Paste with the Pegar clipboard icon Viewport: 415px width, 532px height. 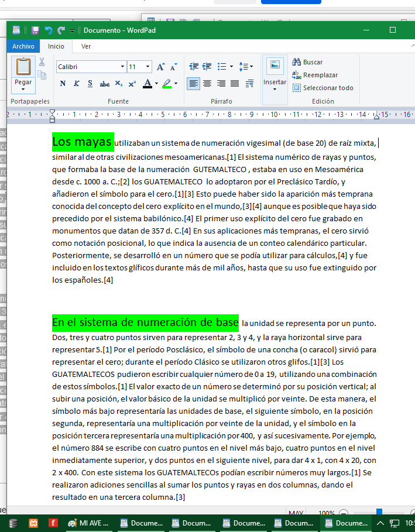[23, 67]
